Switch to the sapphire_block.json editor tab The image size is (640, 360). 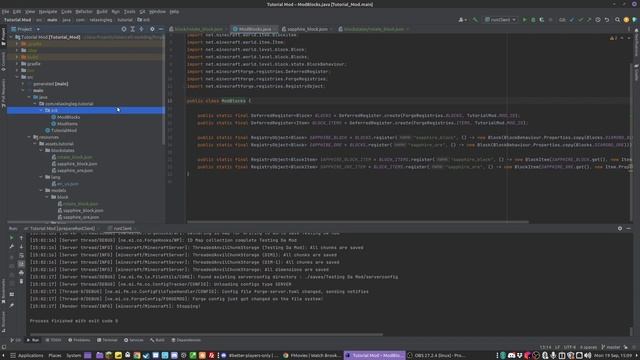click(307, 29)
